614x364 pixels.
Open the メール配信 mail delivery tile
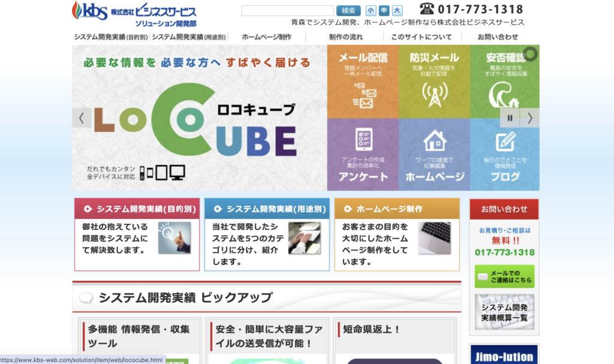(362, 81)
